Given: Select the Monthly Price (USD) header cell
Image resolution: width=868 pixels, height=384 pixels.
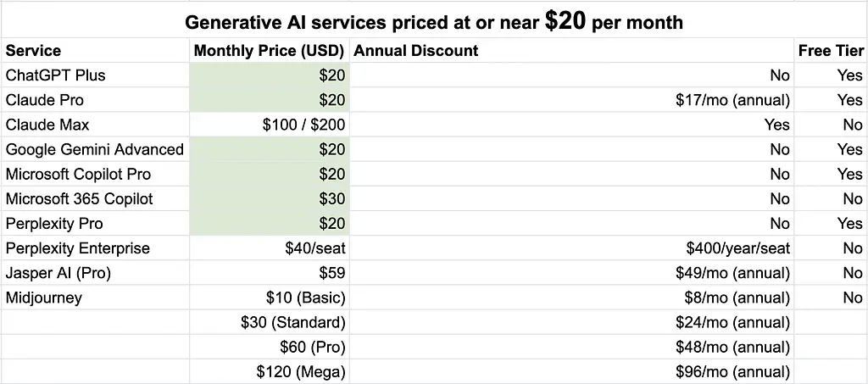Looking at the screenshot, I should tap(269, 51).
